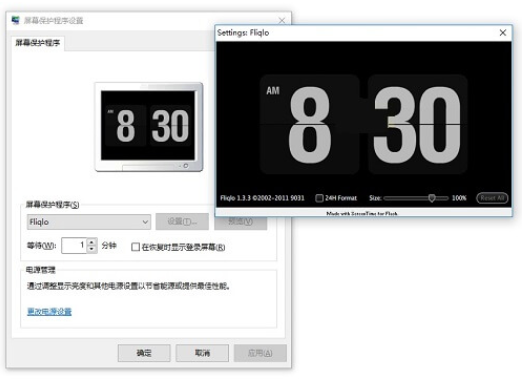Click the hour flip panel showing 8

click(310, 124)
